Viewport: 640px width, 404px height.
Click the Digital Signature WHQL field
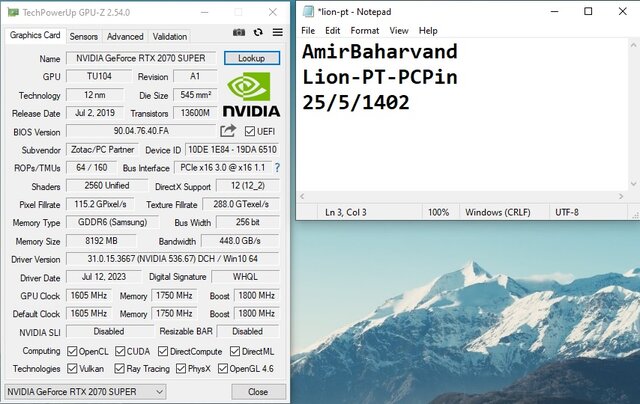[x=245, y=277]
